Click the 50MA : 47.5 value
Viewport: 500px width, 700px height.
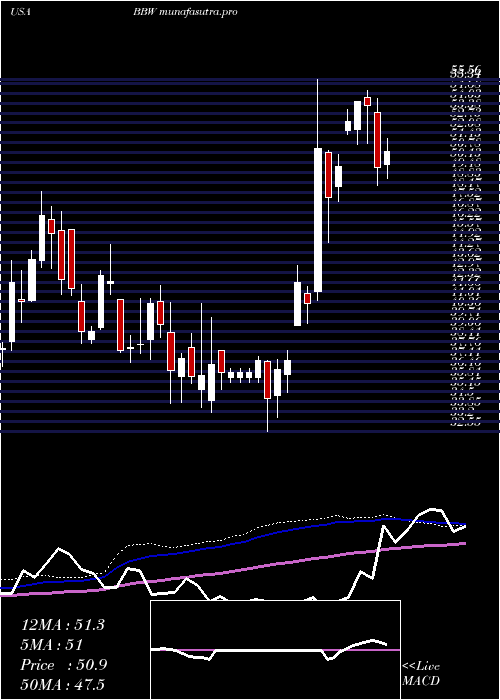point(63,685)
